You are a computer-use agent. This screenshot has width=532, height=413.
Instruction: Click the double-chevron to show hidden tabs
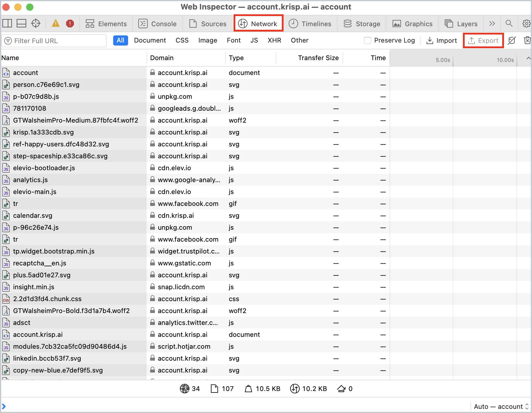(x=492, y=24)
